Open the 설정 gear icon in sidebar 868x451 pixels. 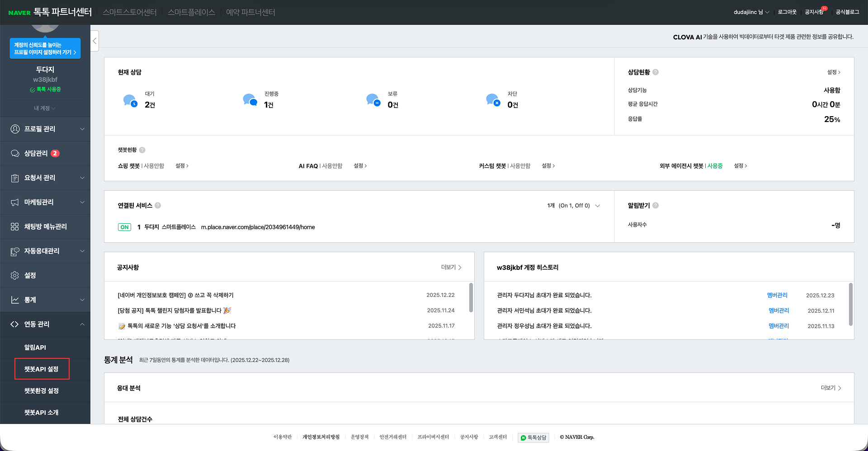[x=15, y=275]
